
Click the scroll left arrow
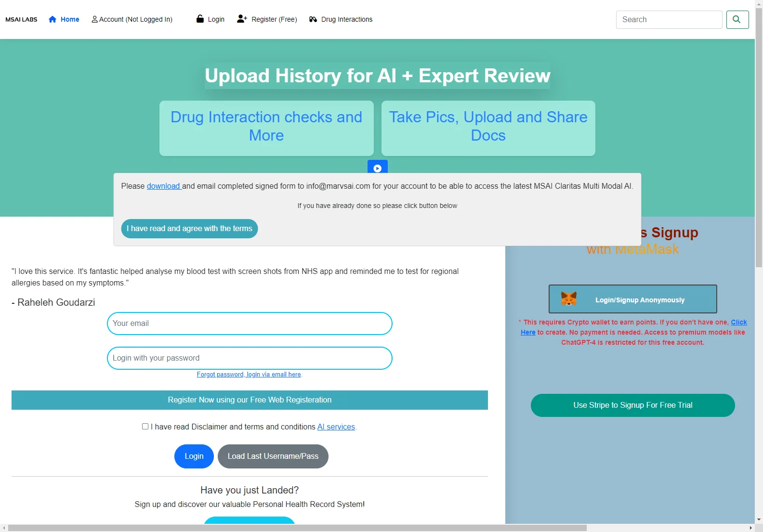coord(4,528)
